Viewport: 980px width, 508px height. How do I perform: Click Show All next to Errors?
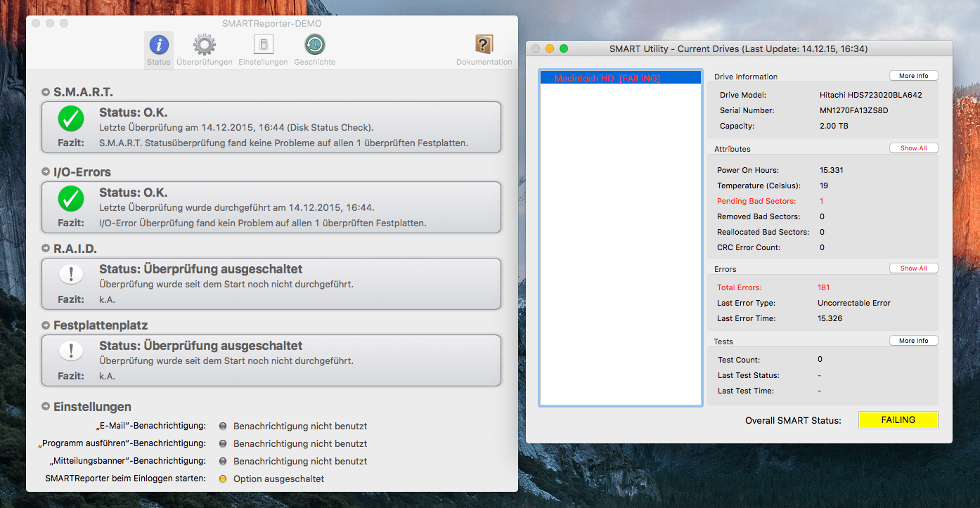tap(913, 268)
